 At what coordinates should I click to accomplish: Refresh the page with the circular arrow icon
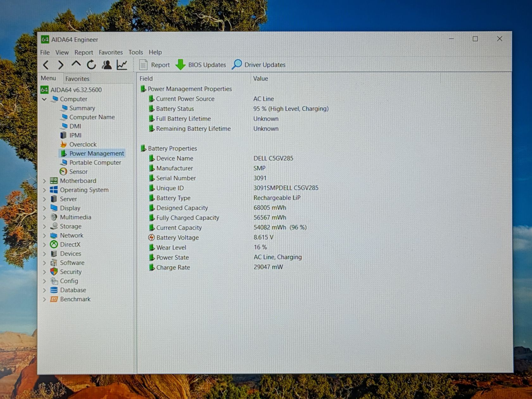click(91, 65)
